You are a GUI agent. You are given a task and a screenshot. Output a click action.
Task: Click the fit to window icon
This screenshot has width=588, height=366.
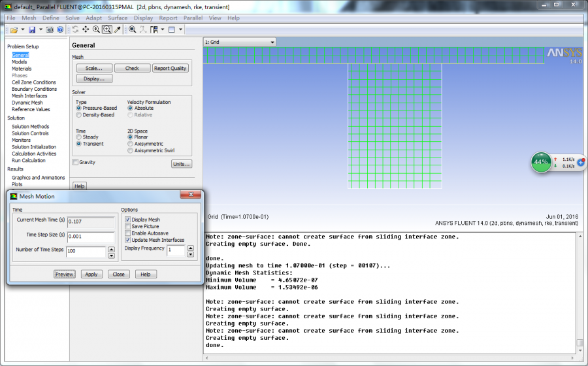click(x=132, y=29)
